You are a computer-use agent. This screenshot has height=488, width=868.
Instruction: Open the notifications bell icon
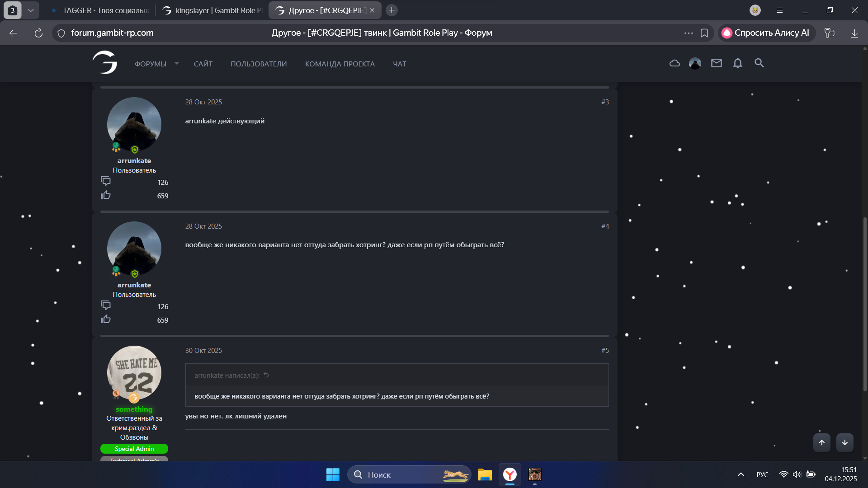coord(737,63)
